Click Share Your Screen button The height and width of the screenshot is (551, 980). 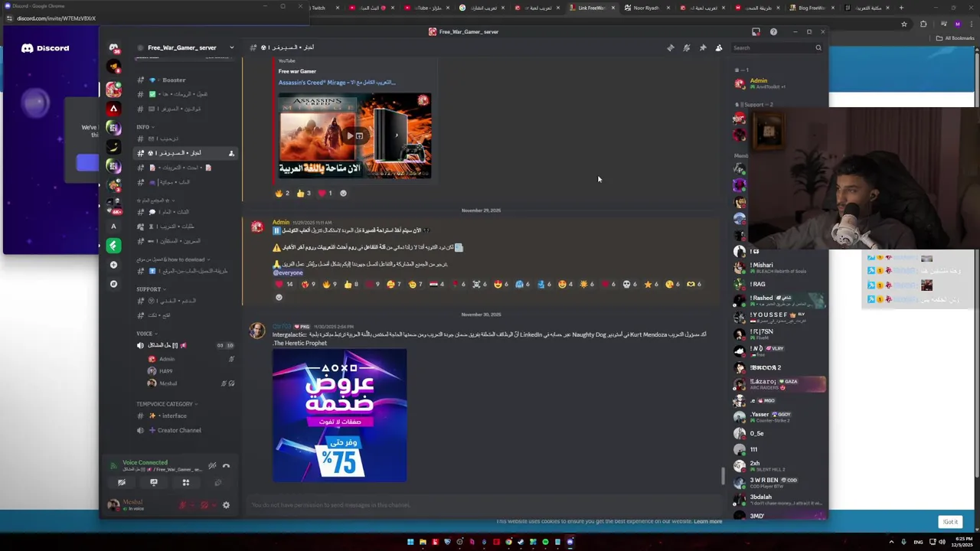pyautogui.click(x=154, y=483)
